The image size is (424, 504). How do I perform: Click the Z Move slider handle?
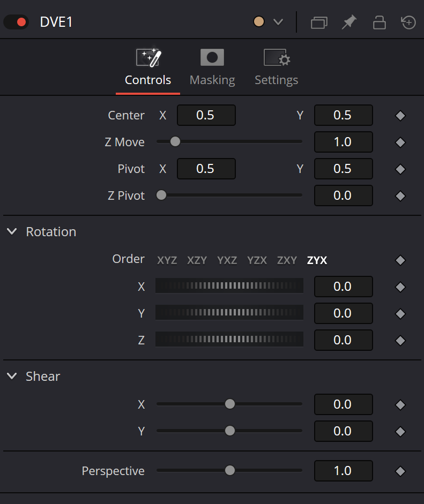(x=175, y=141)
